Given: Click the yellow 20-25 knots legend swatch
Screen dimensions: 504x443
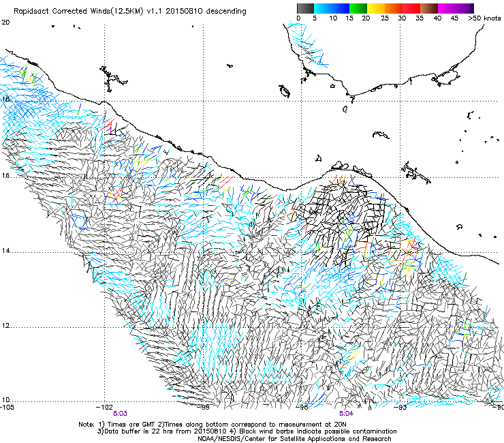Looking at the screenshot, I should pyautogui.click(x=376, y=8).
